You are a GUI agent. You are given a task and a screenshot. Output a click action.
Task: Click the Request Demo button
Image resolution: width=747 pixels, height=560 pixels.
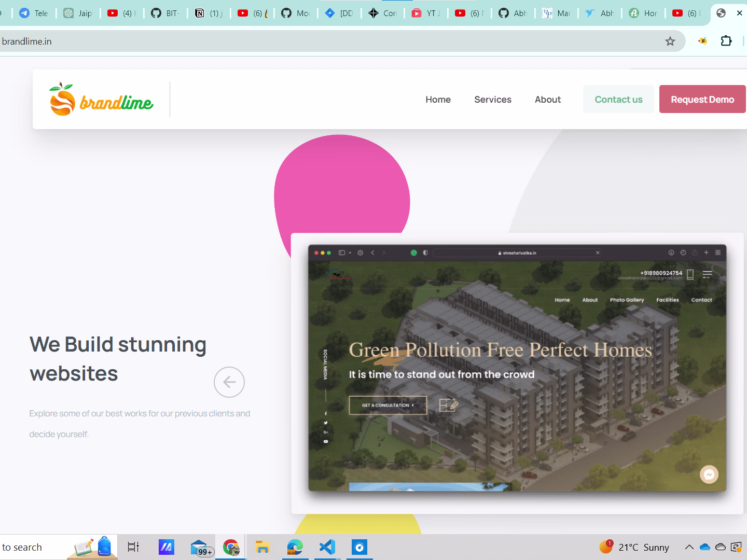702,99
